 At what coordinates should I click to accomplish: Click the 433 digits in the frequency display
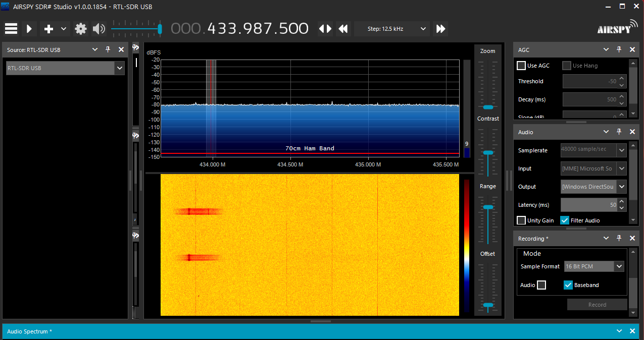coord(225,28)
